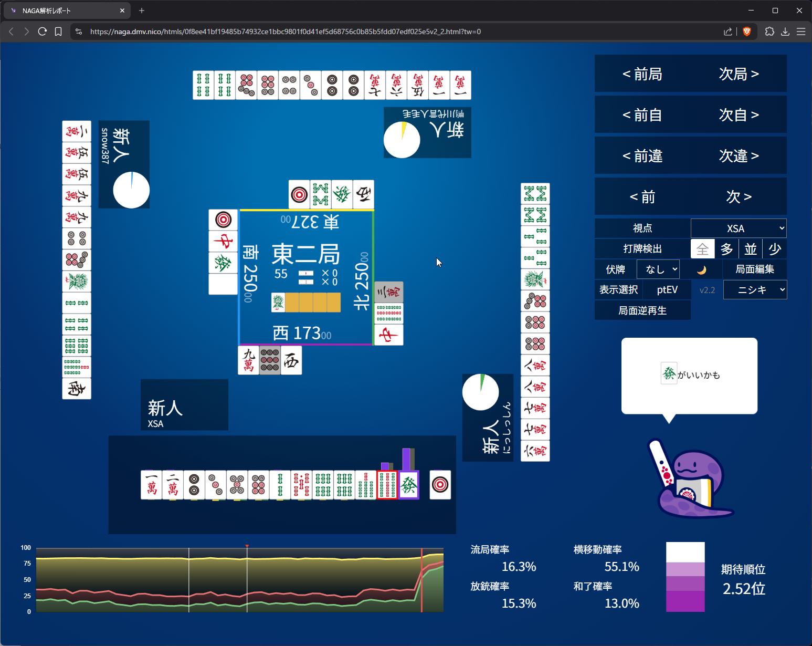The height and width of the screenshot is (646, 812).
Task: Select the 全 discard detection option
Action: (702, 249)
